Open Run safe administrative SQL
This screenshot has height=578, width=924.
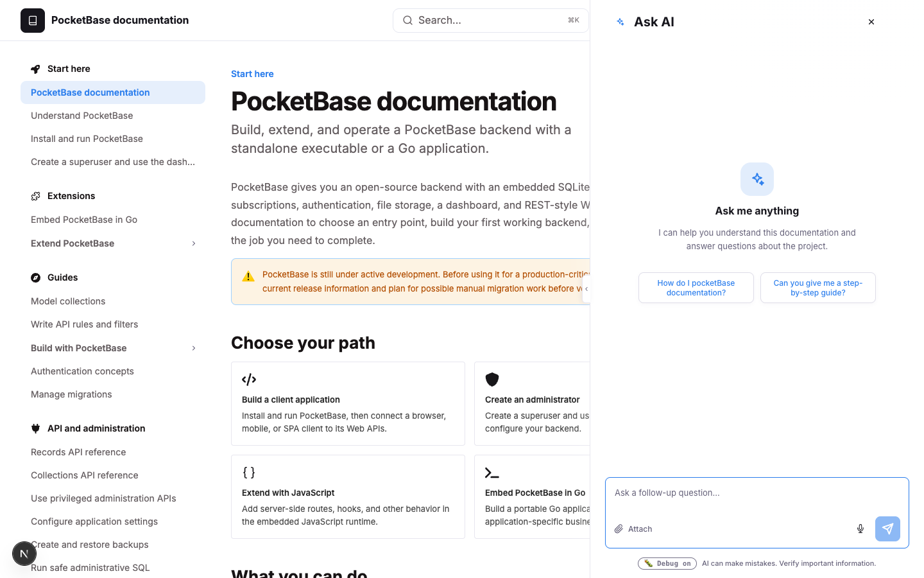pyautogui.click(x=113, y=568)
